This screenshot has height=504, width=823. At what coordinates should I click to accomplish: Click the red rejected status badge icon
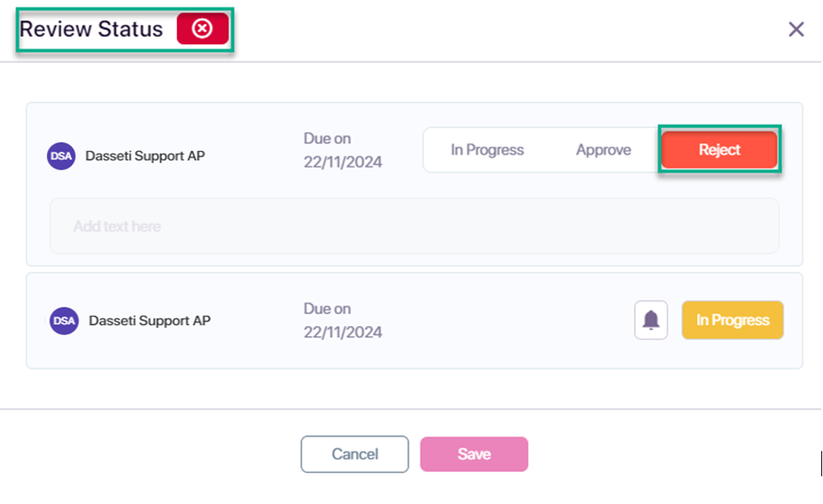tap(203, 29)
